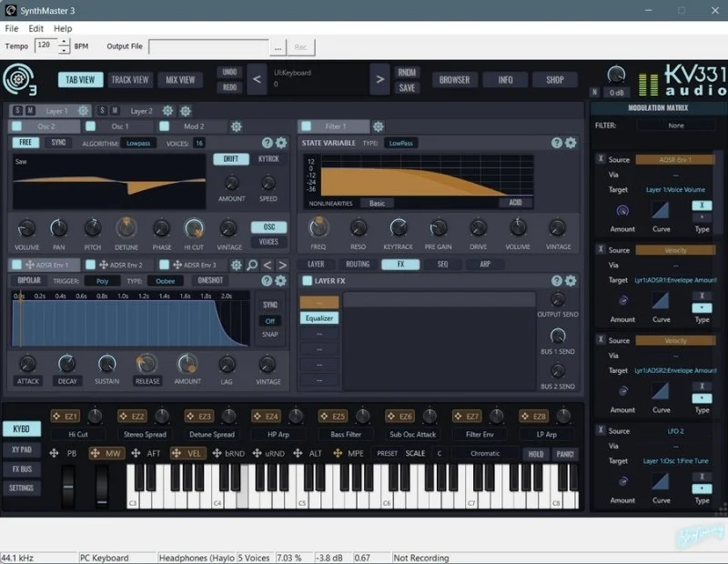The height and width of the screenshot is (564, 728).
Task: Mute Layer 1 with M button
Action: click(x=30, y=110)
